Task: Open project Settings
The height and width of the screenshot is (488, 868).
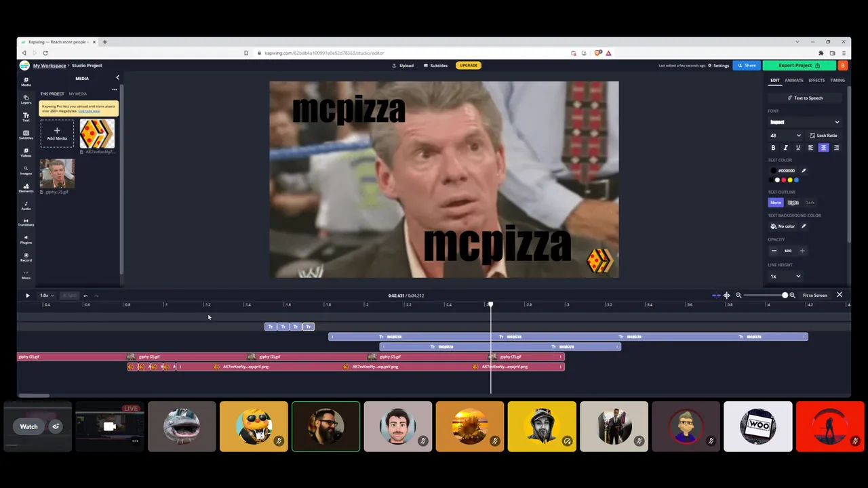Action: point(719,66)
